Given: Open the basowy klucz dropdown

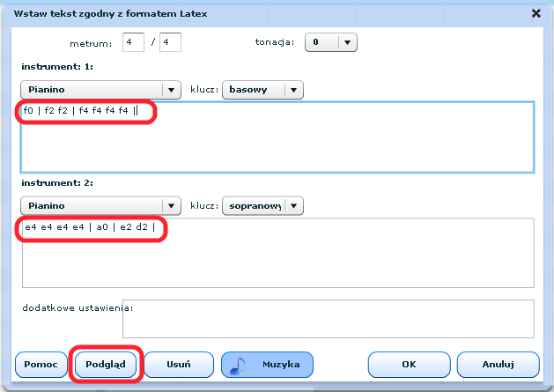Looking at the screenshot, I should [x=294, y=89].
